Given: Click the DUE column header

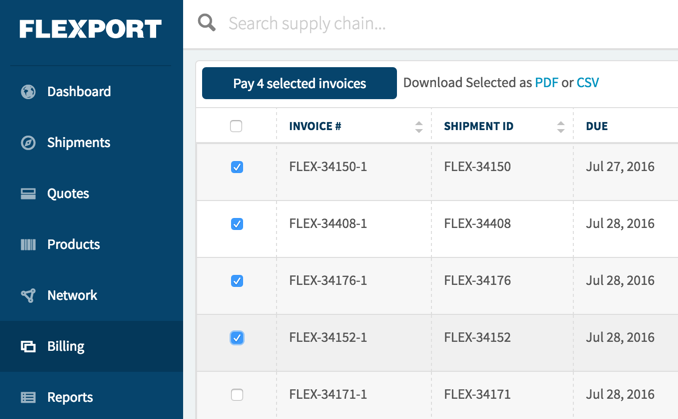Looking at the screenshot, I should pos(597,126).
